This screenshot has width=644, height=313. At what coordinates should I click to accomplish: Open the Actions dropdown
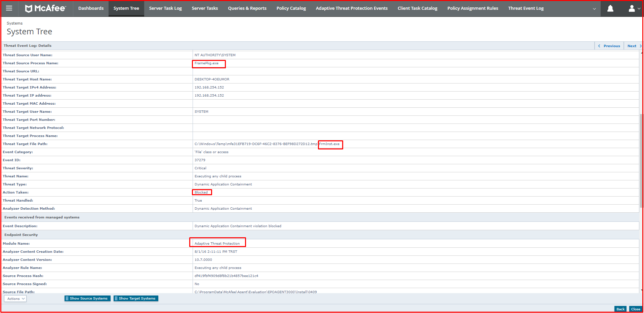[15, 299]
